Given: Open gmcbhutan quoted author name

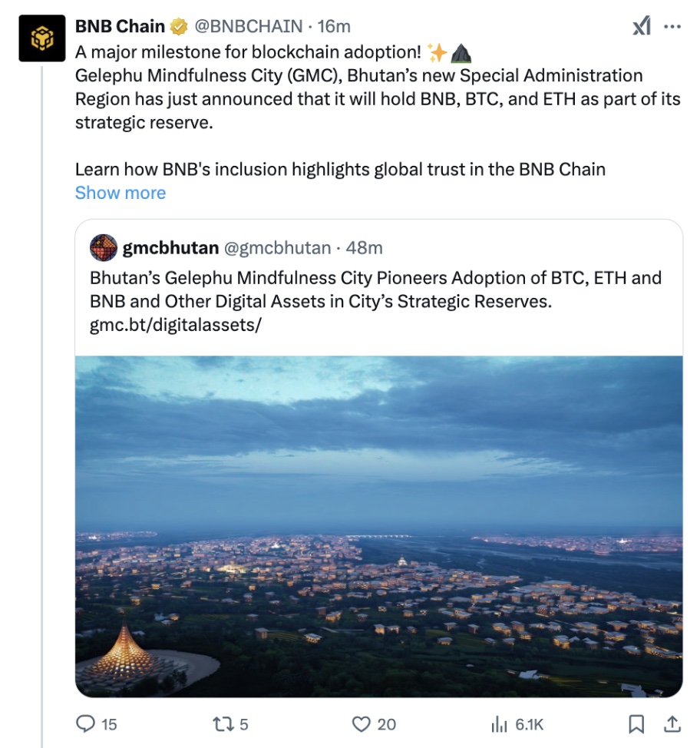Looking at the screenshot, I should tap(170, 248).
